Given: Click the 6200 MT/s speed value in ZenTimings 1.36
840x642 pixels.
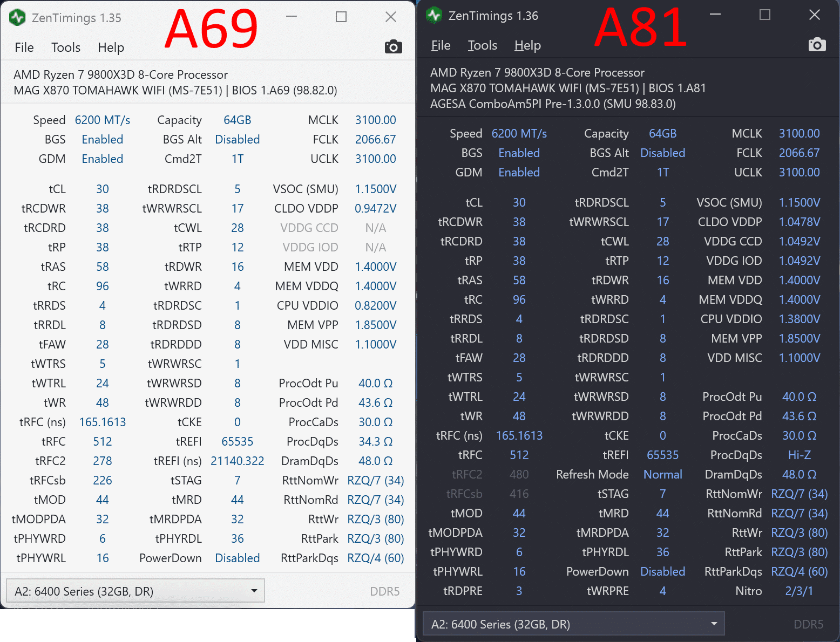Looking at the screenshot, I should (519, 133).
